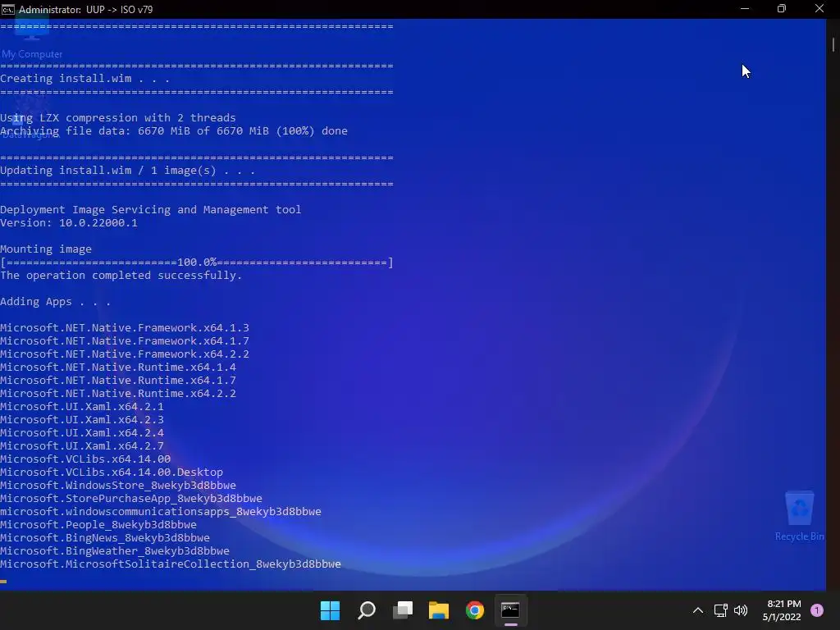The image size is (840, 630).
Task: Show hidden tray icons chevron
Action: [x=697, y=610]
